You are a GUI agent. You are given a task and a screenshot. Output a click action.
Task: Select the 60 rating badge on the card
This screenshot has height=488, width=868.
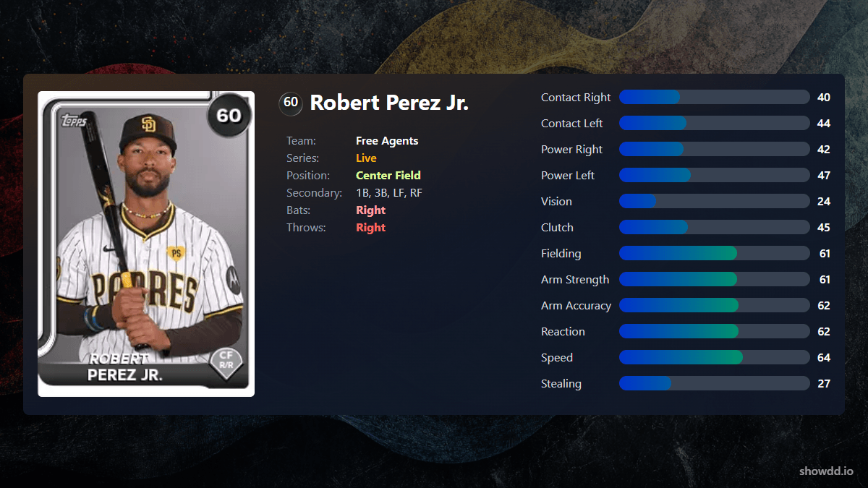click(x=228, y=116)
